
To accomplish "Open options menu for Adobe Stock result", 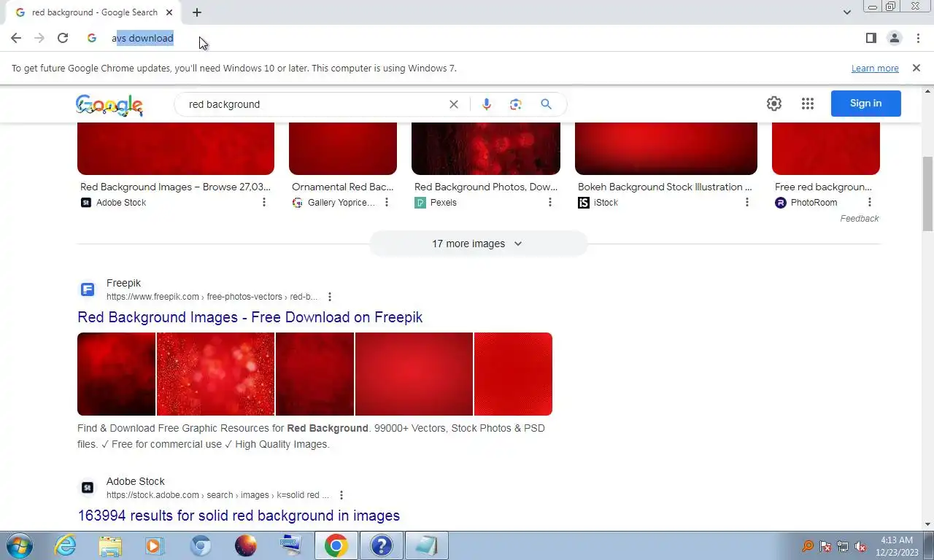I will [341, 495].
